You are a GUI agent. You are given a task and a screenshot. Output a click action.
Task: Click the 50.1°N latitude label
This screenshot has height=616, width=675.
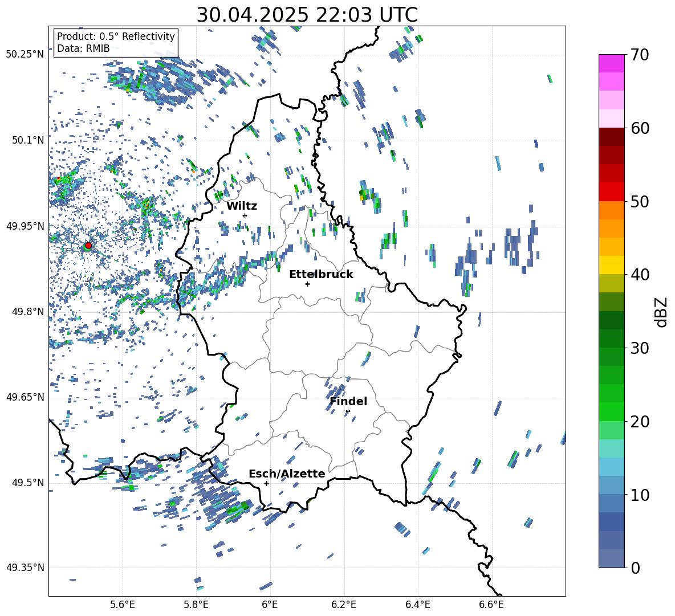pyautogui.click(x=27, y=140)
